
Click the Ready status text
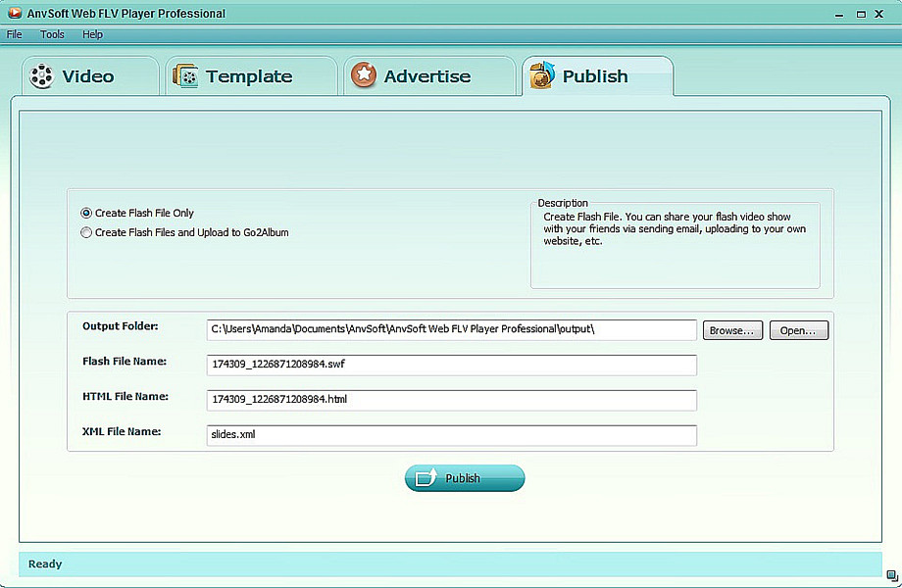coord(45,563)
